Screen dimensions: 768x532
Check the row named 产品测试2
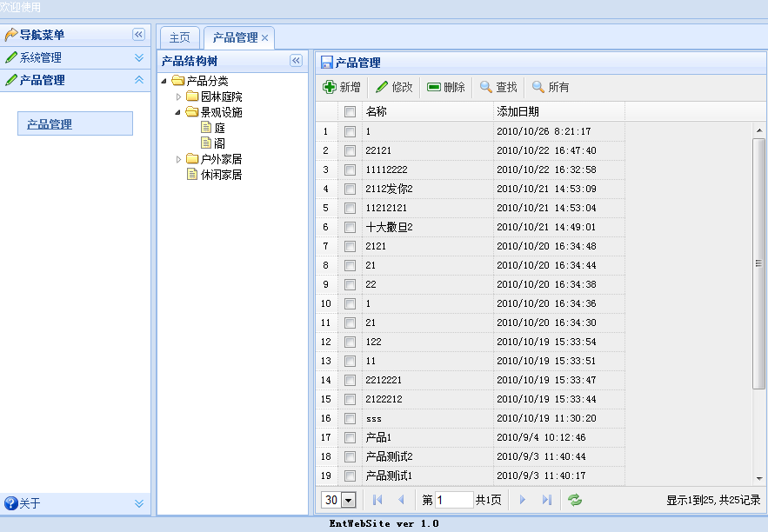pyautogui.click(x=350, y=456)
